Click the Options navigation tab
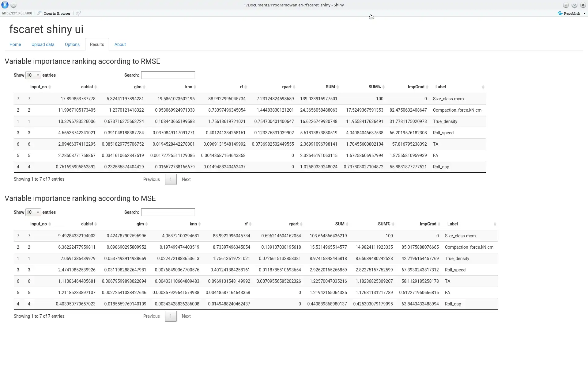Image resolution: width=588 pixels, height=368 pixels. tap(72, 44)
